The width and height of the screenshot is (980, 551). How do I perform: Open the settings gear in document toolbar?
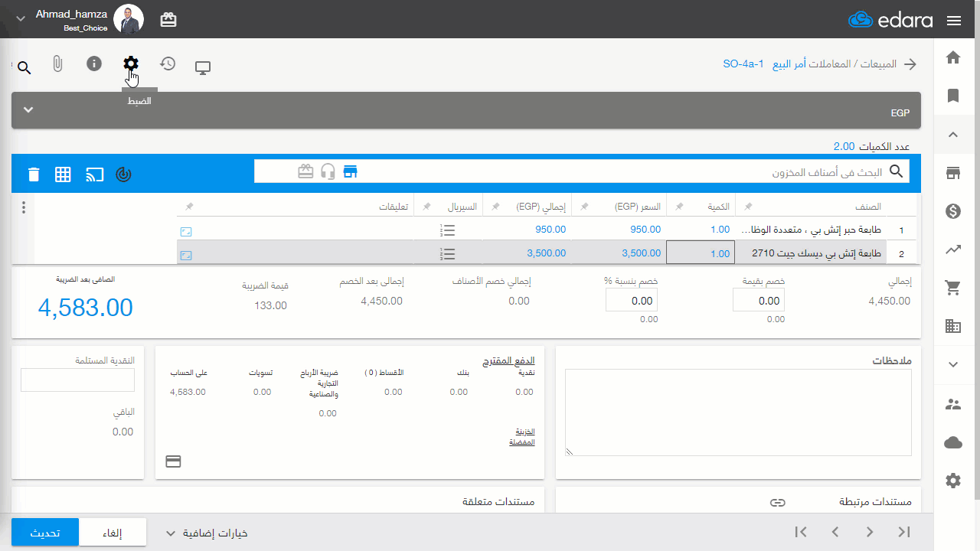(x=131, y=64)
